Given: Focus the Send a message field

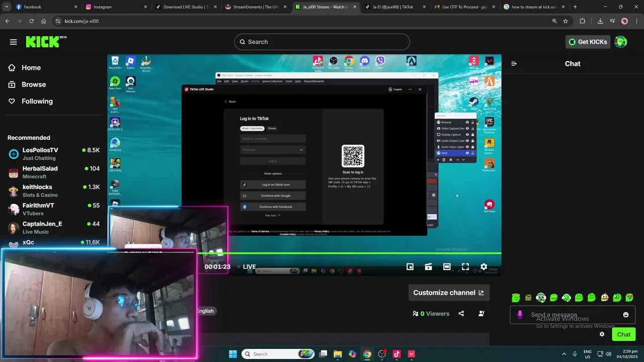Looking at the screenshot, I should [573, 315].
